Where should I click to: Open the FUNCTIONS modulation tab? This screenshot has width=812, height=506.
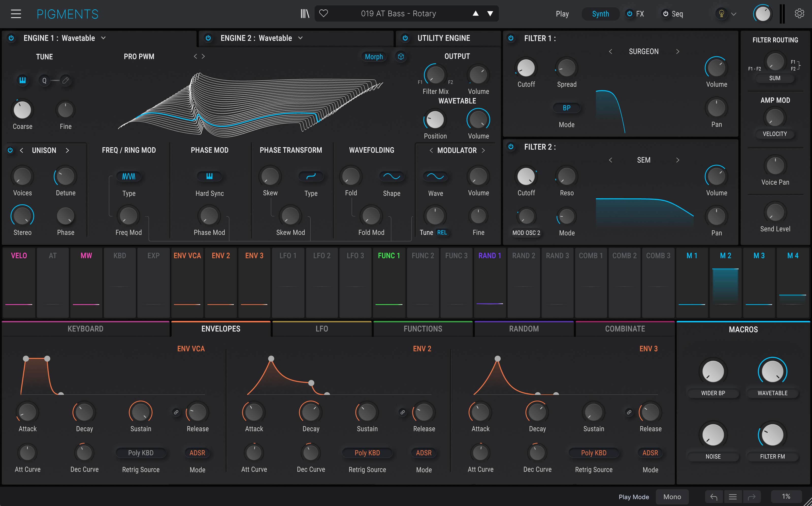[423, 329]
